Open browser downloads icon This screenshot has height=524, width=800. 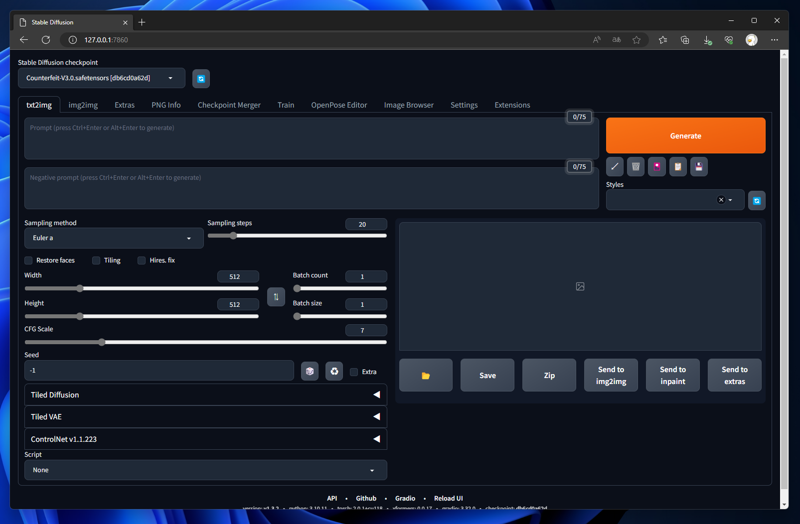[707, 40]
